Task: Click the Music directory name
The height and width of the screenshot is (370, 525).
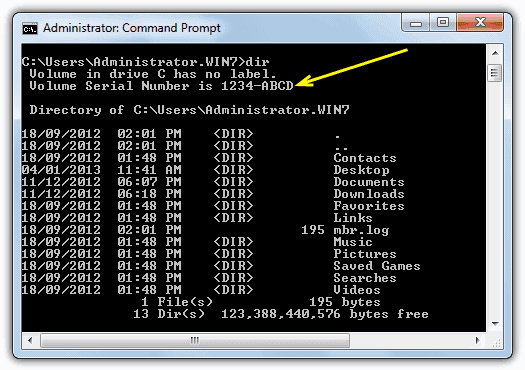Action: point(353,242)
